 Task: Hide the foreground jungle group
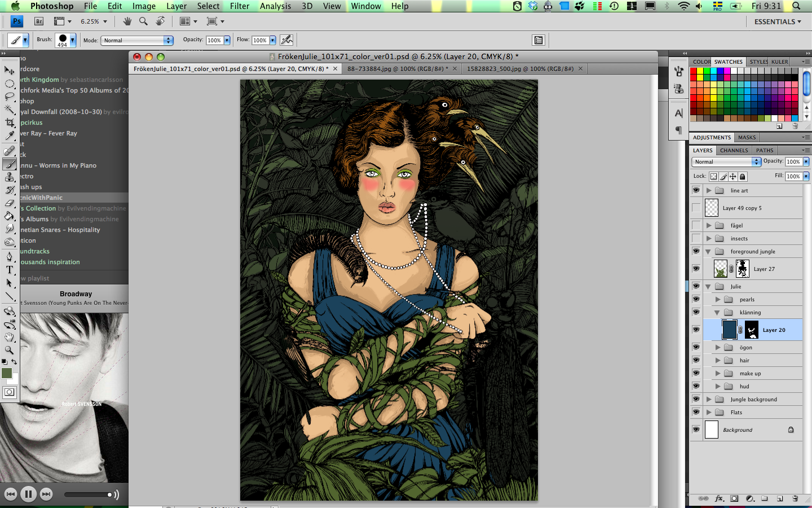click(696, 251)
